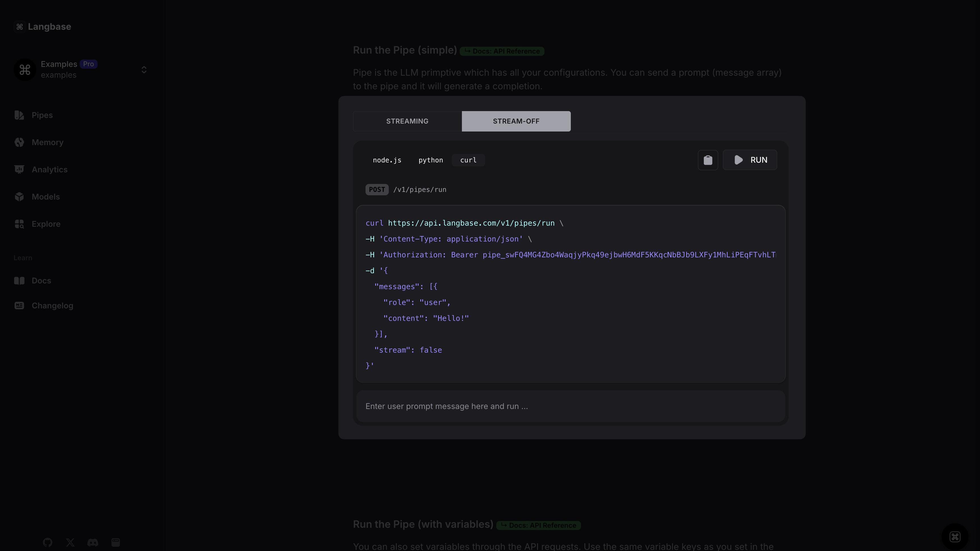Open Models in the sidebar
This screenshot has height=551, width=980.
(46, 197)
